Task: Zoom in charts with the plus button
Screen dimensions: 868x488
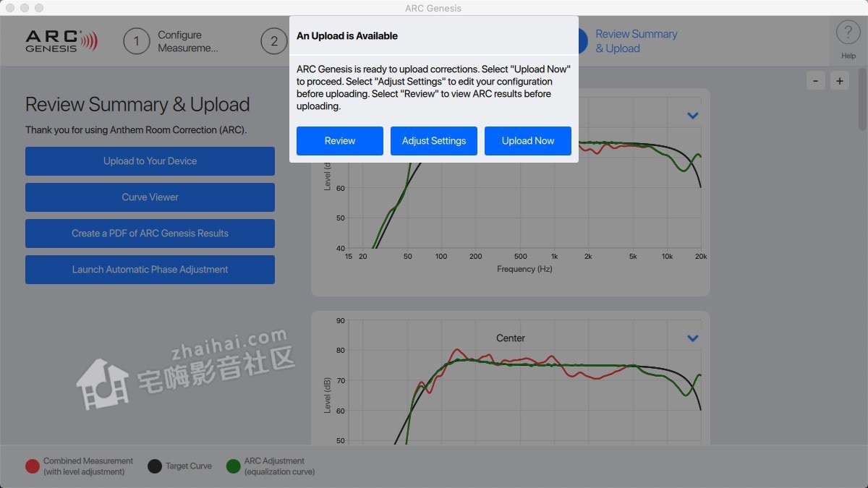Action: [839, 81]
